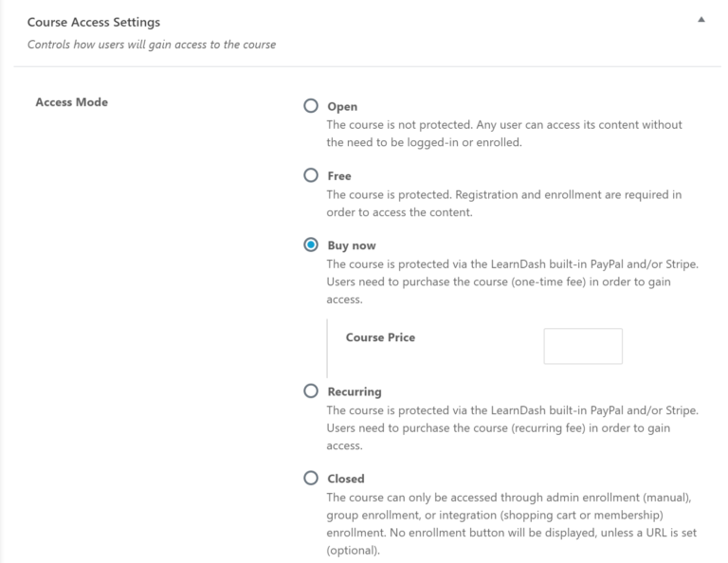Click the Open option description about unprotected course
728x563 pixels.
coord(503,134)
